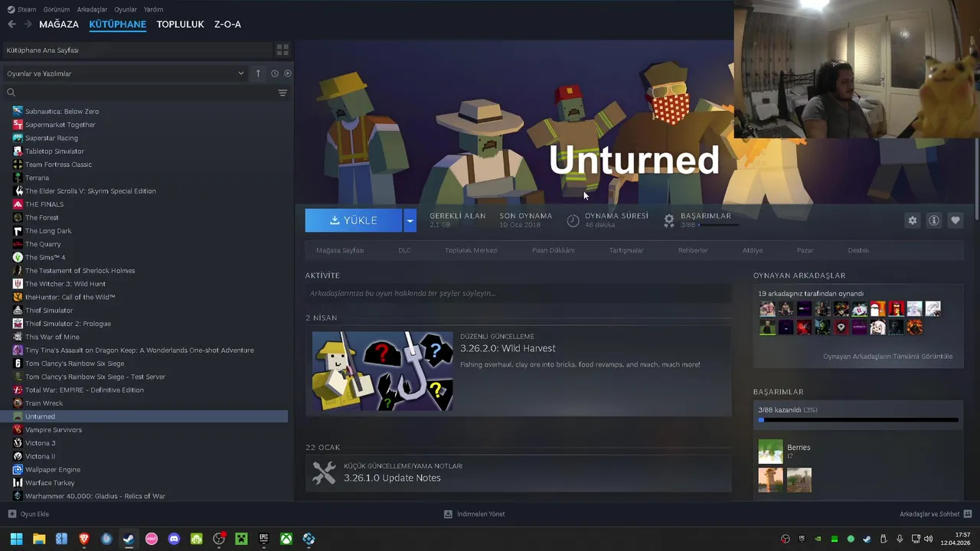Screen dimensions: 980x551
Task: Open Brave browser from the taskbar
Action: 84,539
